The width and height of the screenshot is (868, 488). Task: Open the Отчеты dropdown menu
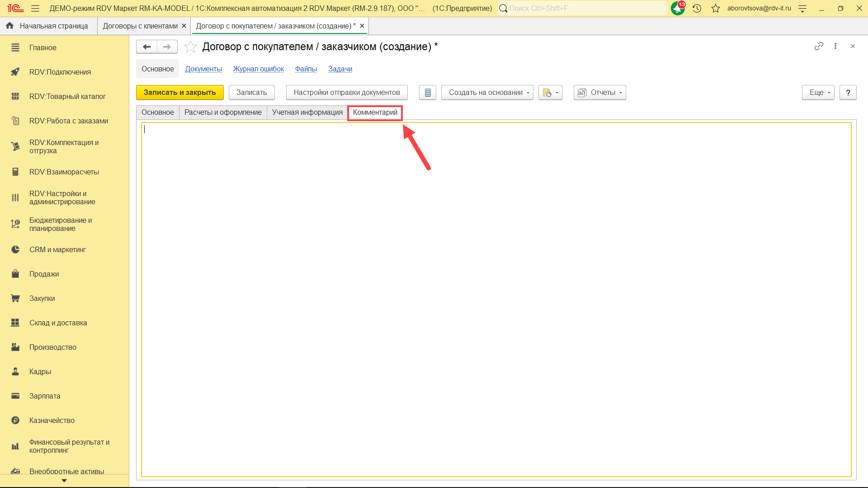[x=599, y=93]
